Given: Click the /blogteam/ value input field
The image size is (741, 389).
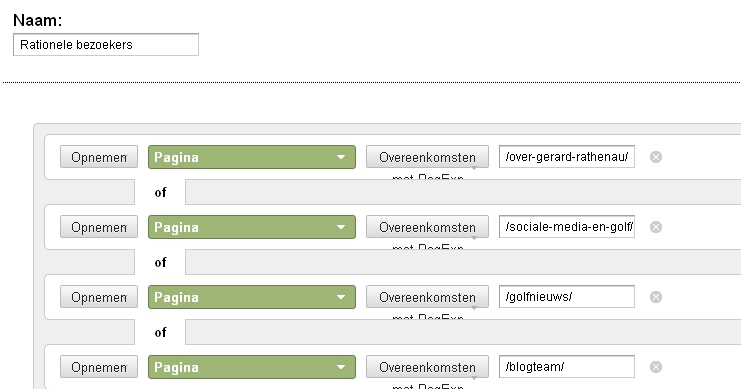Looking at the screenshot, I should point(567,366).
